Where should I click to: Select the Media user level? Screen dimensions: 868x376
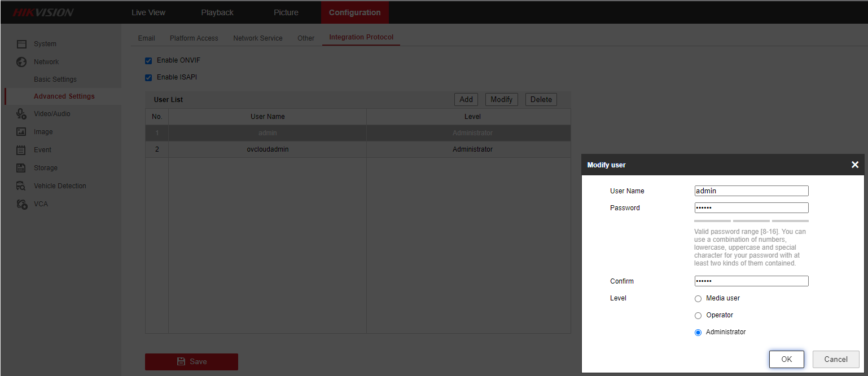[x=698, y=299]
